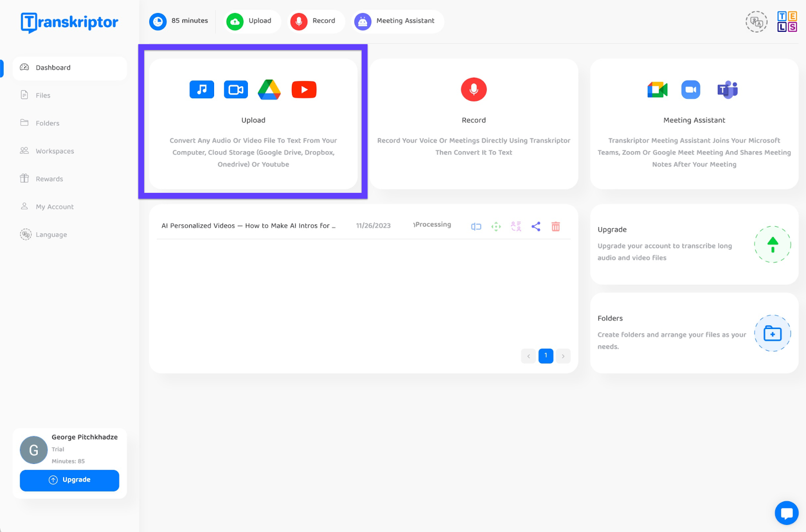Click the blue music note audio icon
Image resolution: width=806 pixels, height=532 pixels.
pos(201,89)
